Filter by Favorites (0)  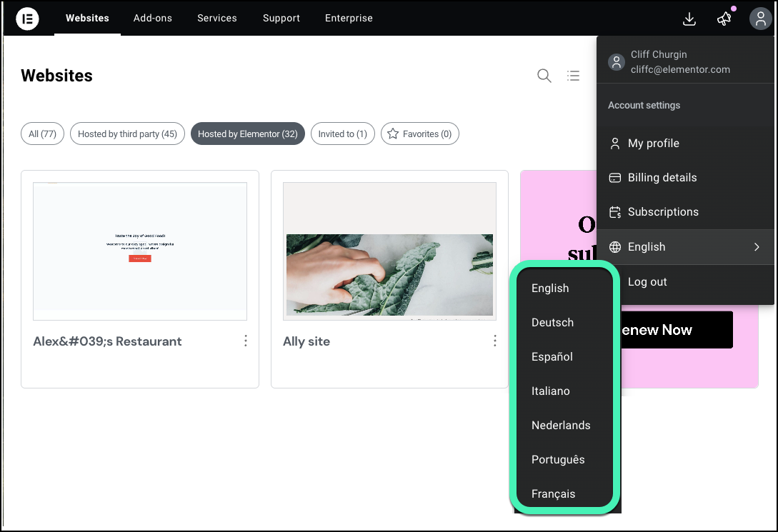coord(420,134)
